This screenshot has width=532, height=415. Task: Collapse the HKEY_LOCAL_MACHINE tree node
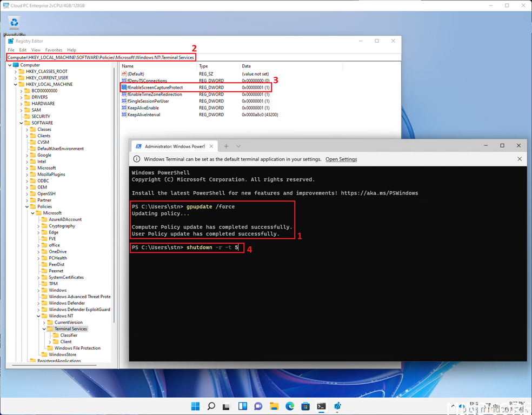[x=16, y=84]
